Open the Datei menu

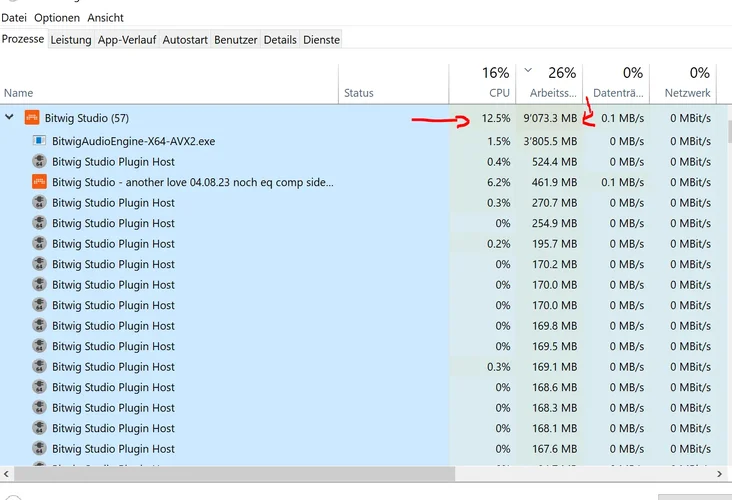click(14, 18)
